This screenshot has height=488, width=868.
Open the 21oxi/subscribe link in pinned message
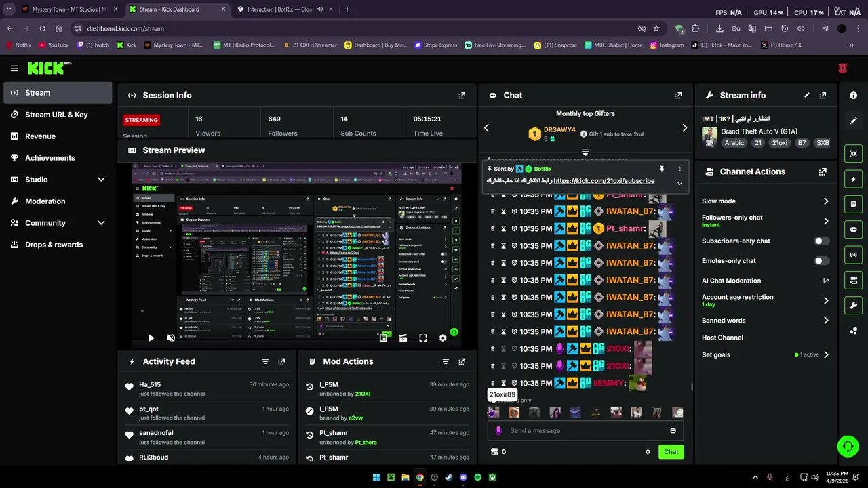click(604, 181)
